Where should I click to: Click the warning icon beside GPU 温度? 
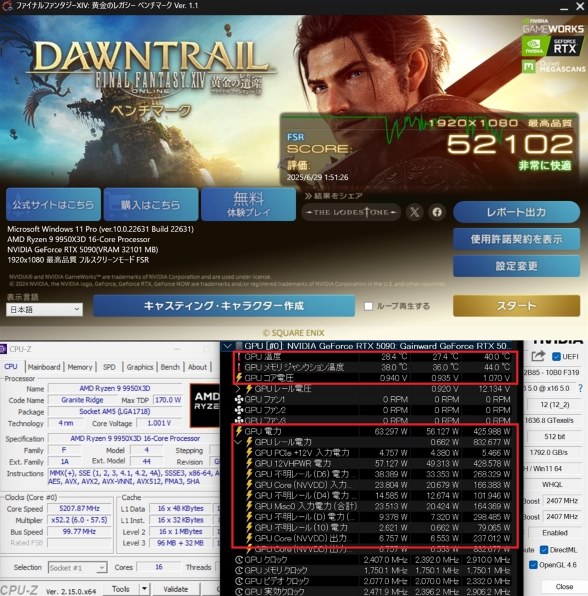click(x=239, y=357)
